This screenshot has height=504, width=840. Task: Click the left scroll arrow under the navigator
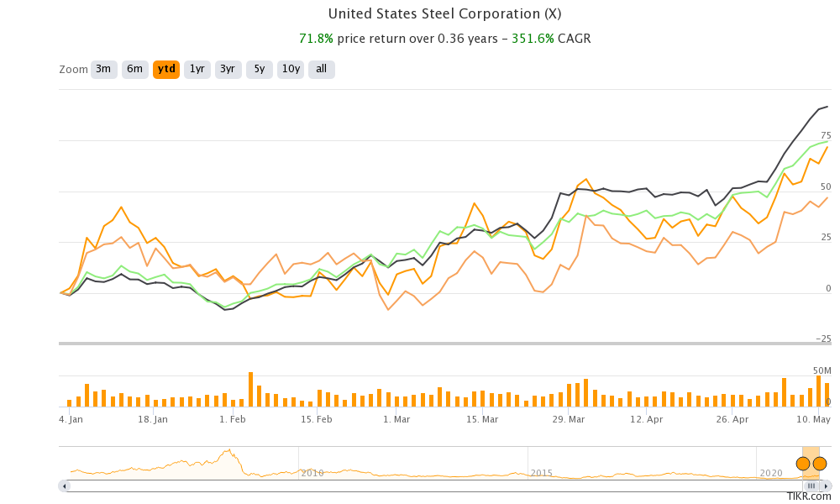pos(62,486)
